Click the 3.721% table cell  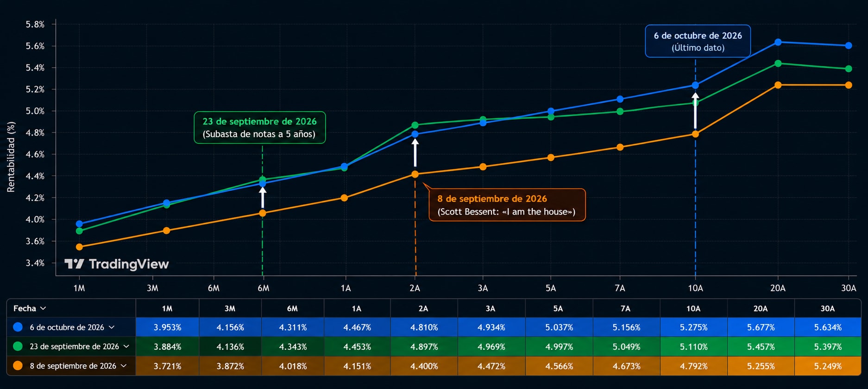(167, 366)
